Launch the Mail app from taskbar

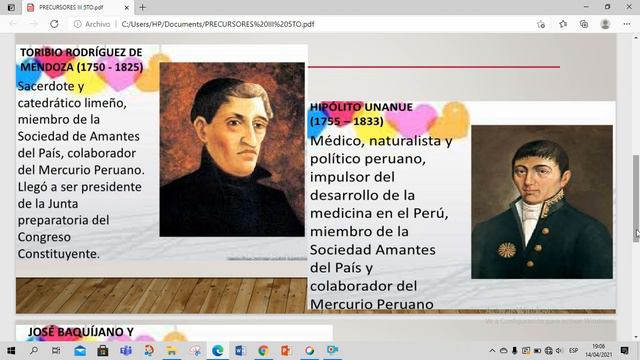tap(80, 350)
